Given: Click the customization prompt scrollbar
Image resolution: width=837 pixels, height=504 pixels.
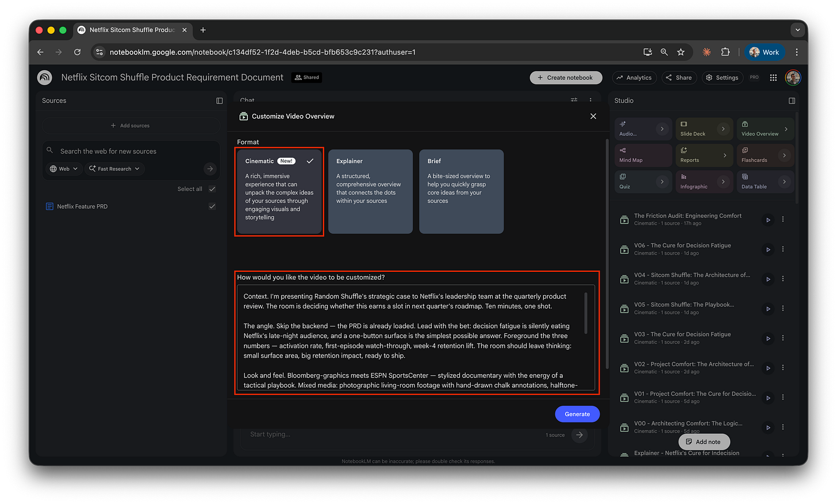Looking at the screenshot, I should point(586,313).
